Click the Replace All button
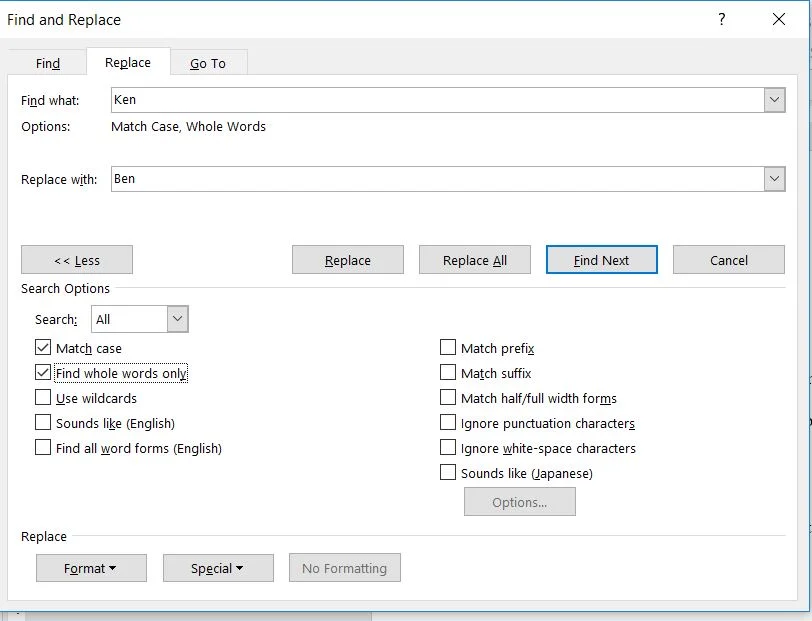 pyautogui.click(x=474, y=260)
